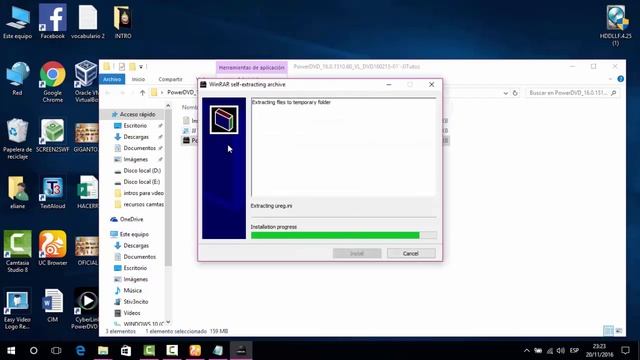Open recursos camtasia folder in sidebar
This screenshot has height=360, width=640.
click(143, 204)
